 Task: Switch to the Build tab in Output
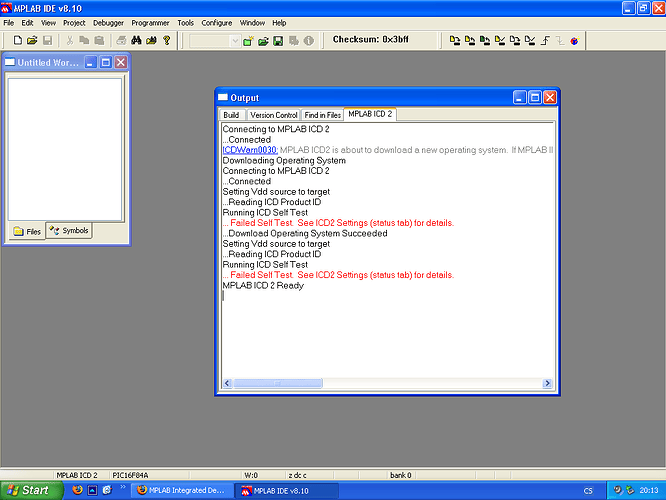coord(231,115)
